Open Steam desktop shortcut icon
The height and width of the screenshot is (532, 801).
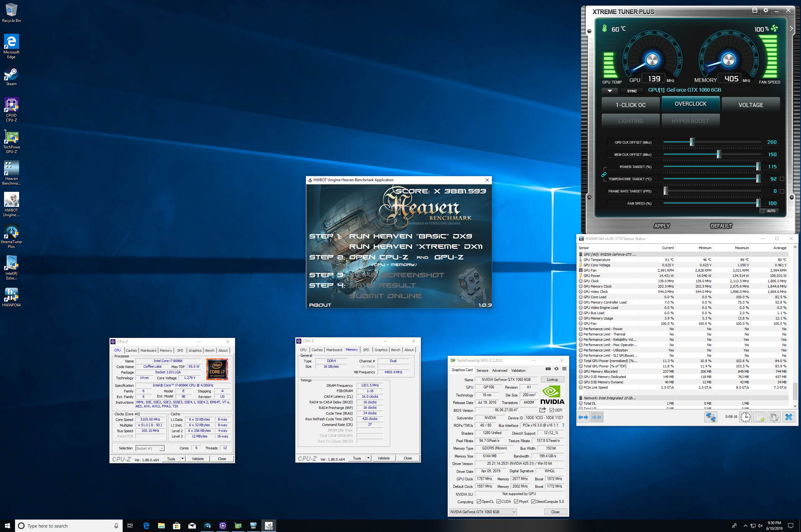[x=11, y=77]
